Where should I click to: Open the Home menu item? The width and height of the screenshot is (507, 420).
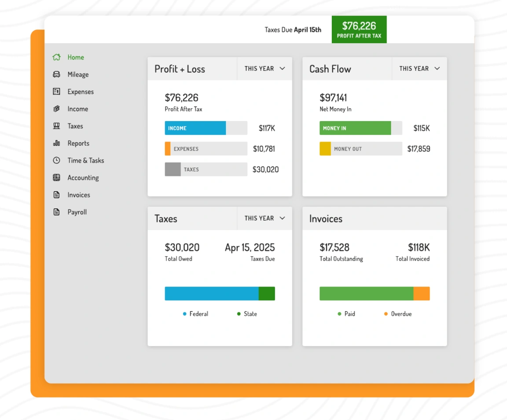point(76,57)
